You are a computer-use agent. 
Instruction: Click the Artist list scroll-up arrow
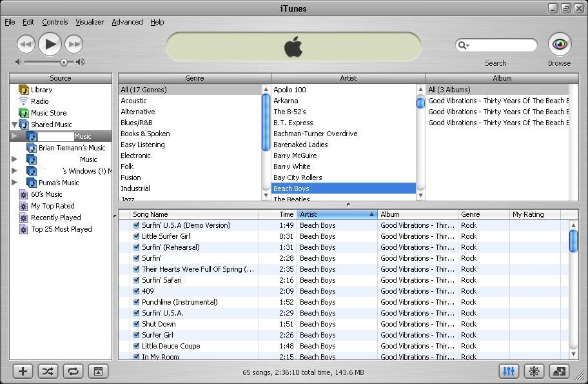[420, 89]
